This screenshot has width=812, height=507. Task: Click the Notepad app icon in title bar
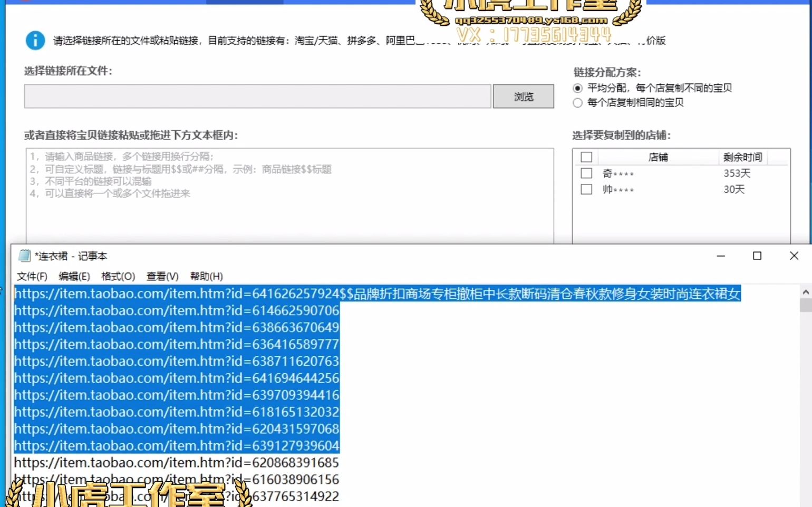(24, 256)
